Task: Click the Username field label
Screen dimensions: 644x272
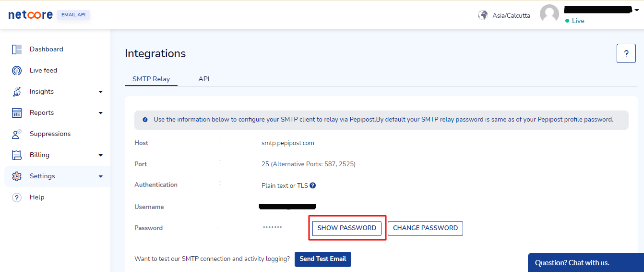Action: 149,207
